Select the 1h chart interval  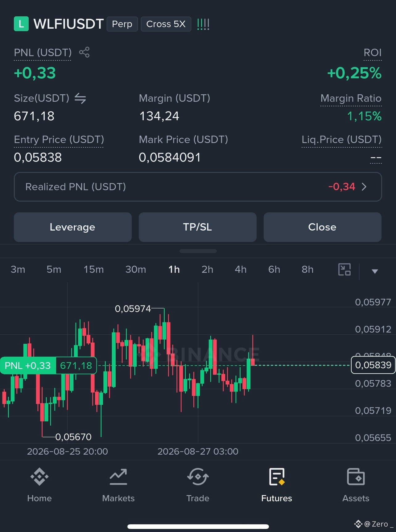tap(174, 269)
